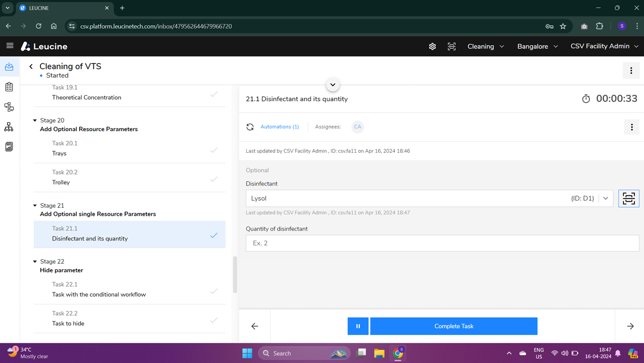Click the browser address bar URL
Image resolution: width=644 pixels, height=363 pixels.
156,26
